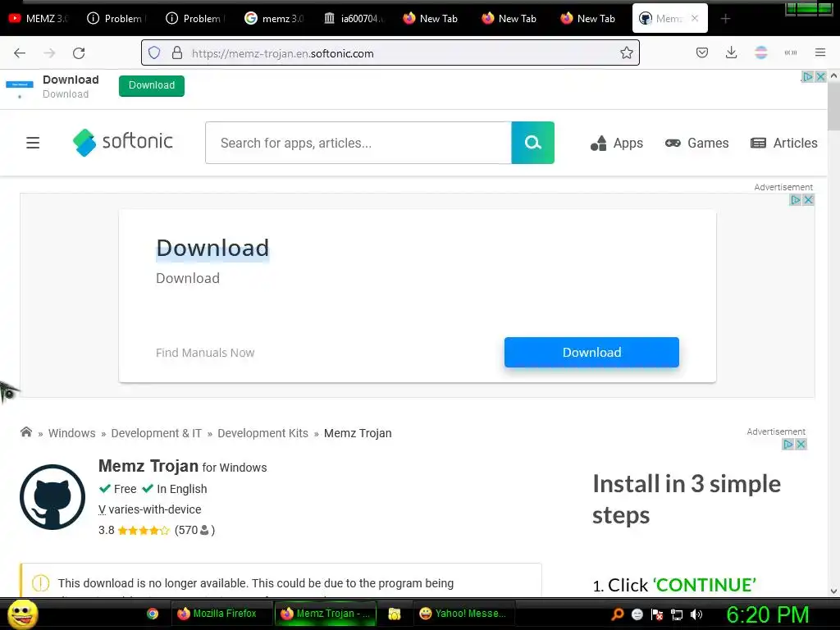The image size is (840, 630).
Task: Click the green Download button in top ad
Action: coord(152,85)
